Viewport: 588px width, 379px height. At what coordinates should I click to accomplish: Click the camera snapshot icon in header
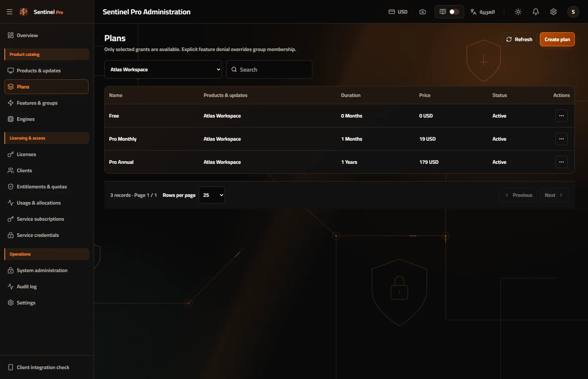[x=423, y=12]
